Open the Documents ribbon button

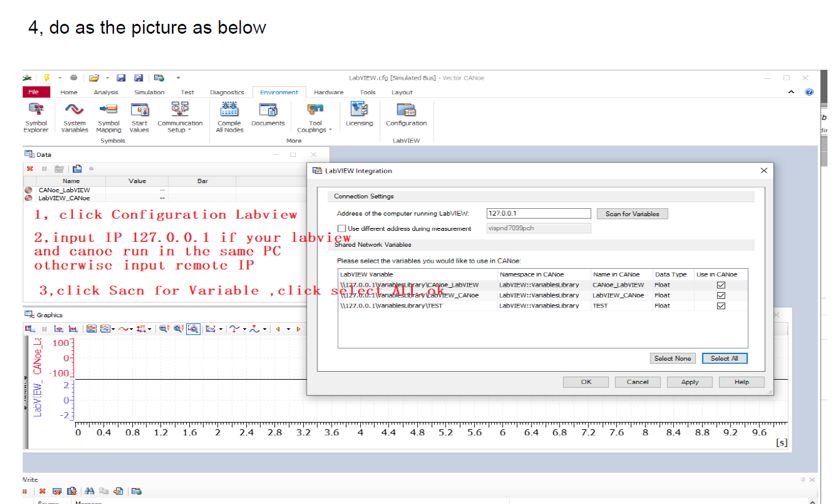(x=268, y=115)
